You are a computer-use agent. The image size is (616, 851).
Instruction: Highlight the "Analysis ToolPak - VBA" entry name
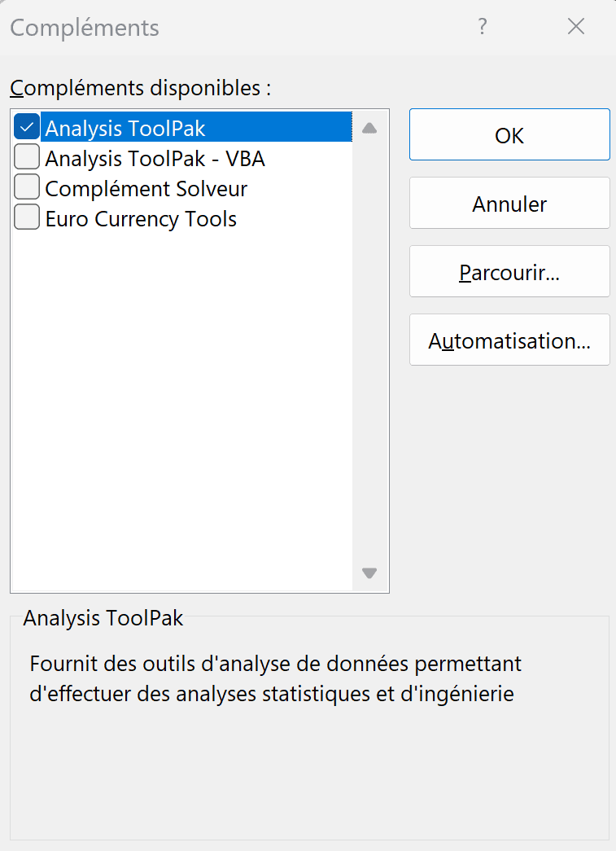tap(155, 158)
